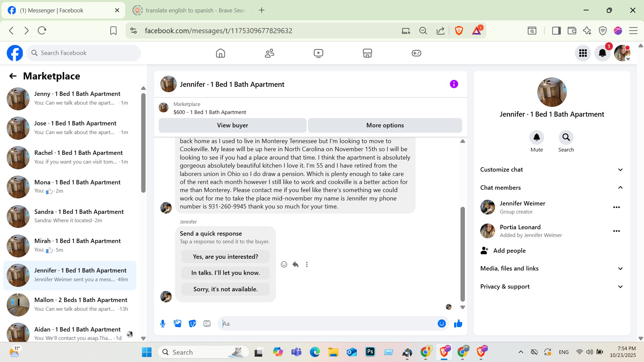Click the purple conversation info icon
The width and height of the screenshot is (644, 362).
click(x=454, y=84)
